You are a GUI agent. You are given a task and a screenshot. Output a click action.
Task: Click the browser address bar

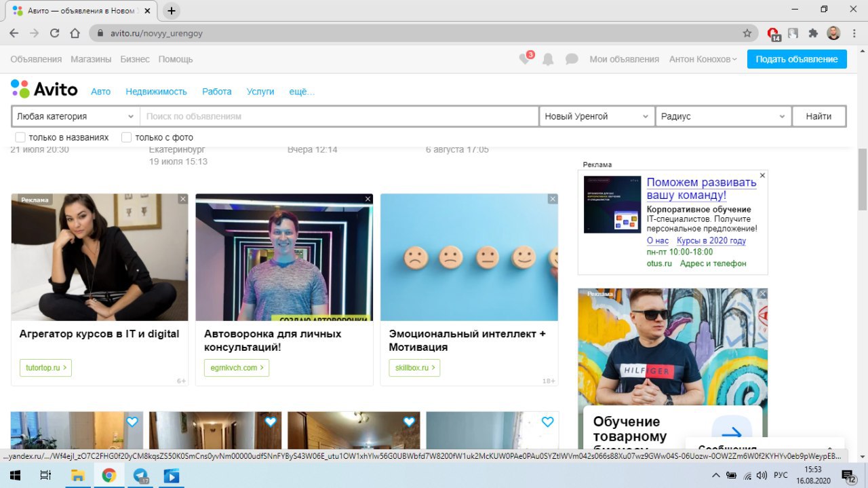(424, 33)
